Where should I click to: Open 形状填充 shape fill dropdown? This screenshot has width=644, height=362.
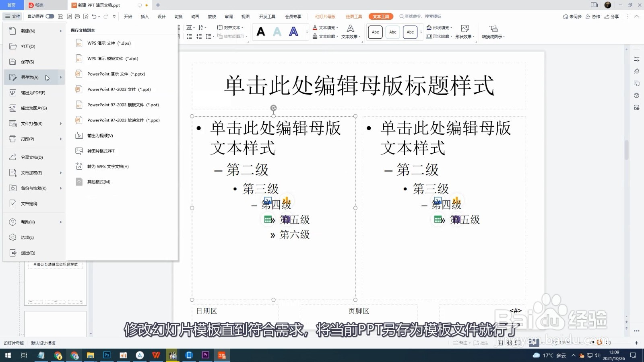pos(440,28)
